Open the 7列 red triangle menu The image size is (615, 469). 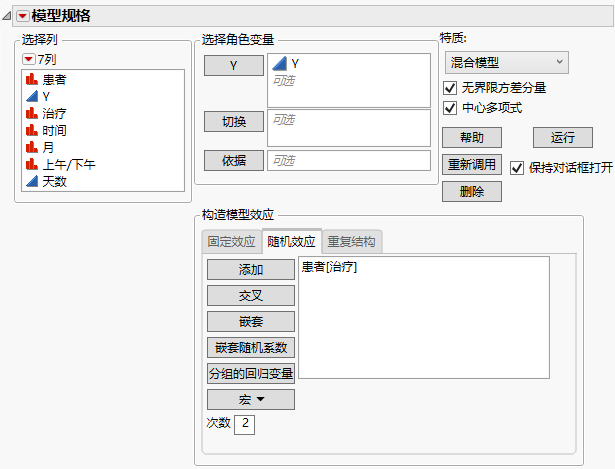coord(28,61)
